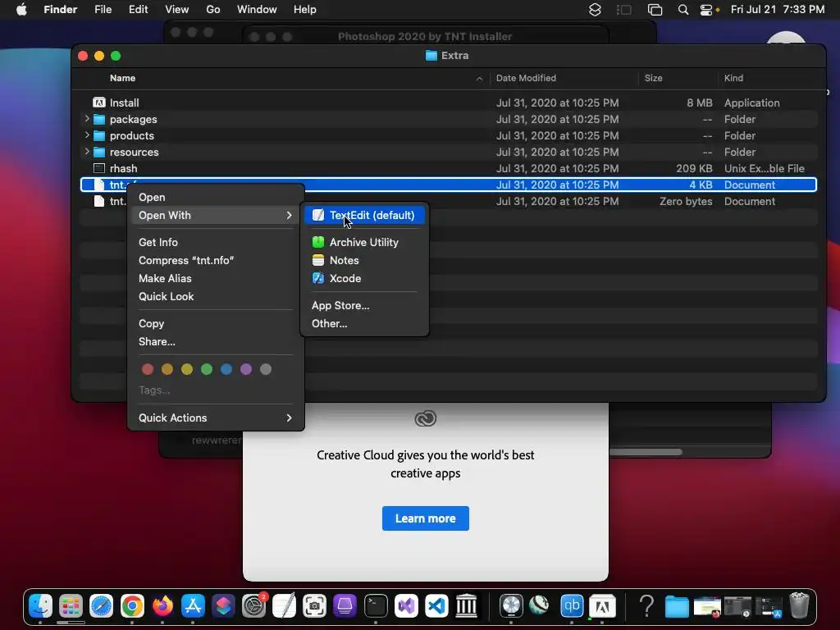This screenshot has width=840, height=630.
Task: Open the Terminal dock icon
Action: tap(376, 606)
